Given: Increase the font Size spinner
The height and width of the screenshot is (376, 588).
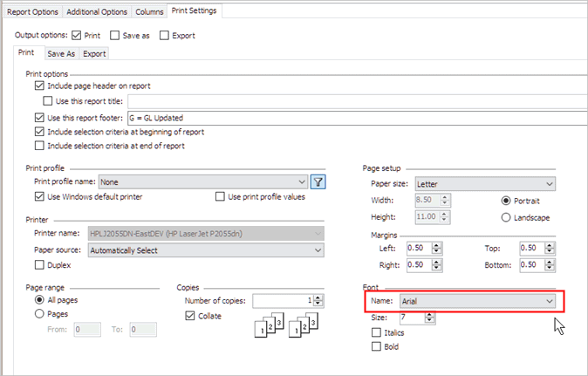Looking at the screenshot, I should click(429, 315).
